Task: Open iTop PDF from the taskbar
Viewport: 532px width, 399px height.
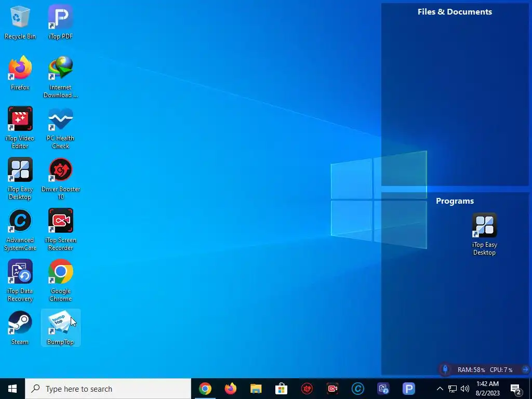Action: 409,389
